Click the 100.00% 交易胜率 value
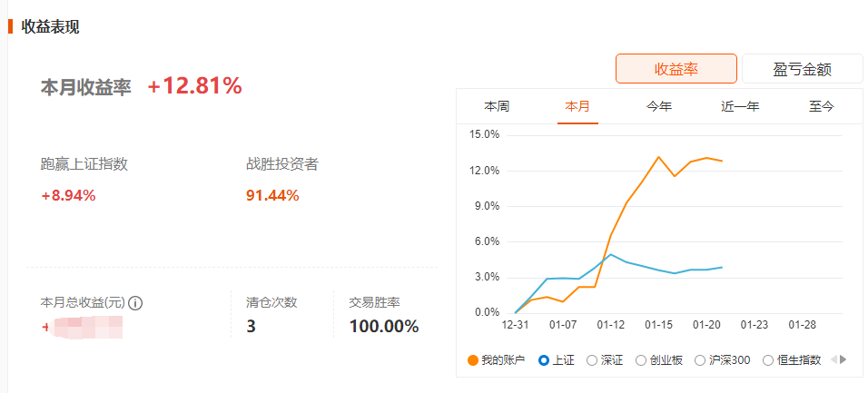This screenshot has height=393, width=868. (x=384, y=327)
